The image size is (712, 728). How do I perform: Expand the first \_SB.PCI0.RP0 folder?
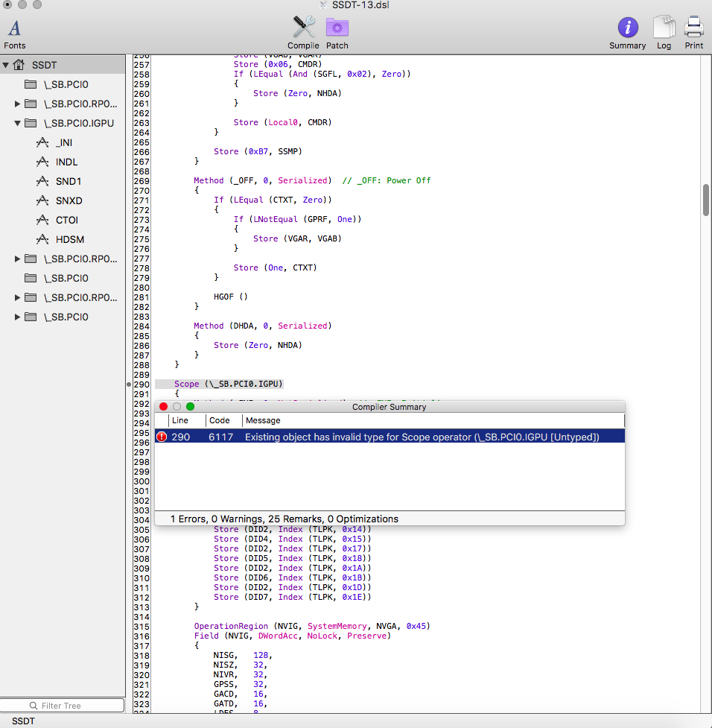18,104
